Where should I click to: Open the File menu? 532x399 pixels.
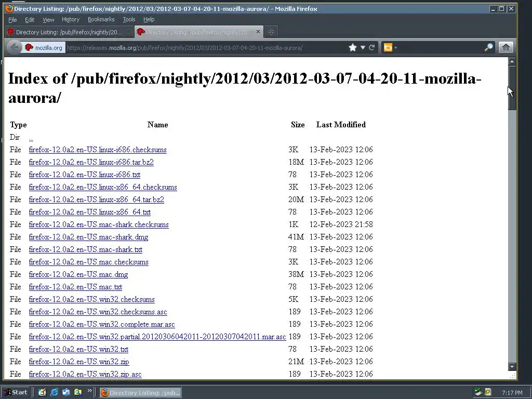pos(12,19)
